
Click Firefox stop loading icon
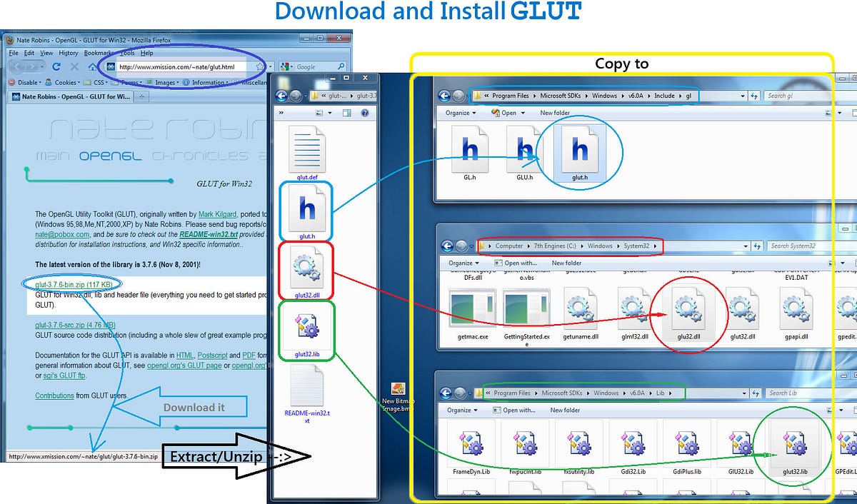[x=74, y=66]
